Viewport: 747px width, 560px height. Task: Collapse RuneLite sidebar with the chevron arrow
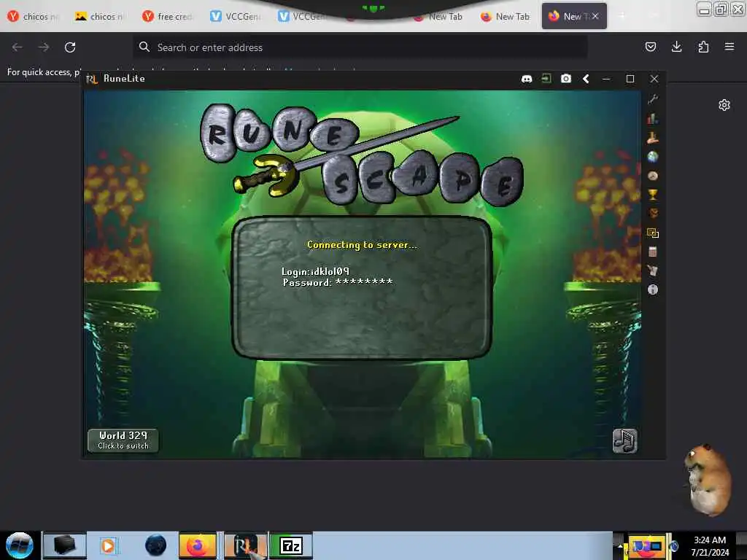(586, 79)
